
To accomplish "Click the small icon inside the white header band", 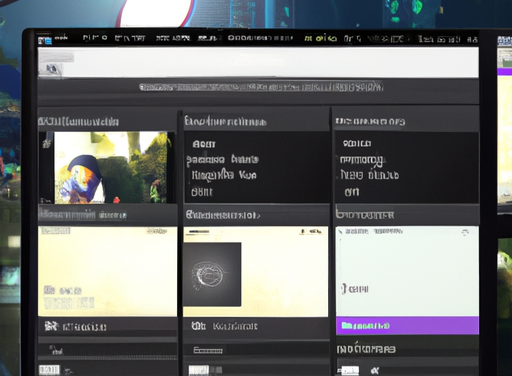I will click(x=51, y=69).
